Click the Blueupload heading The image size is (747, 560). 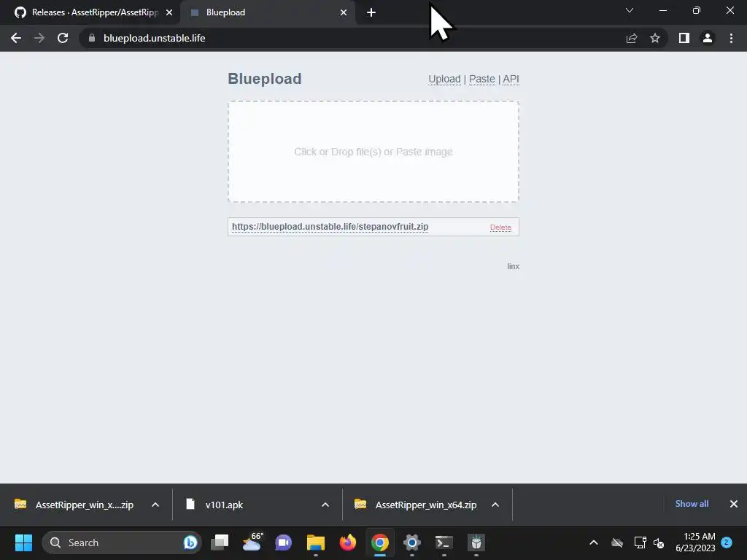pyautogui.click(x=264, y=79)
